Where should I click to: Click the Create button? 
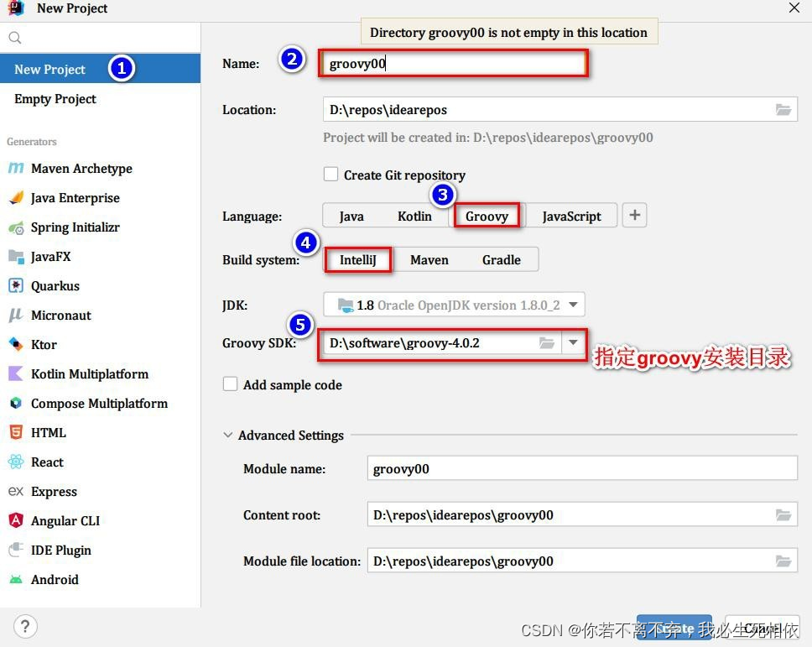(x=674, y=628)
